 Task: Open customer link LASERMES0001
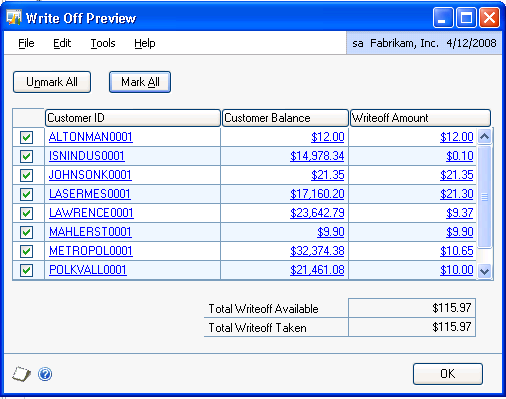pyautogui.click(x=90, y=194)
